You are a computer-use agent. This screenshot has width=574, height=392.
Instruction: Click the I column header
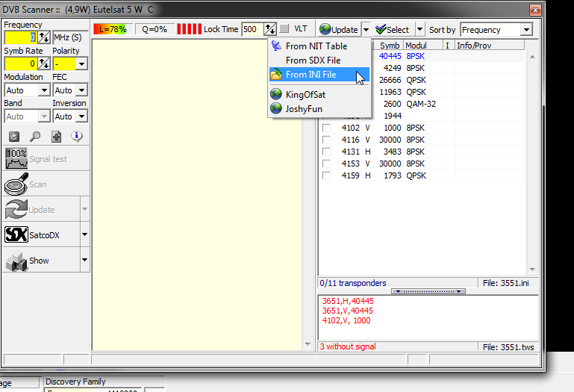[447, 46]
